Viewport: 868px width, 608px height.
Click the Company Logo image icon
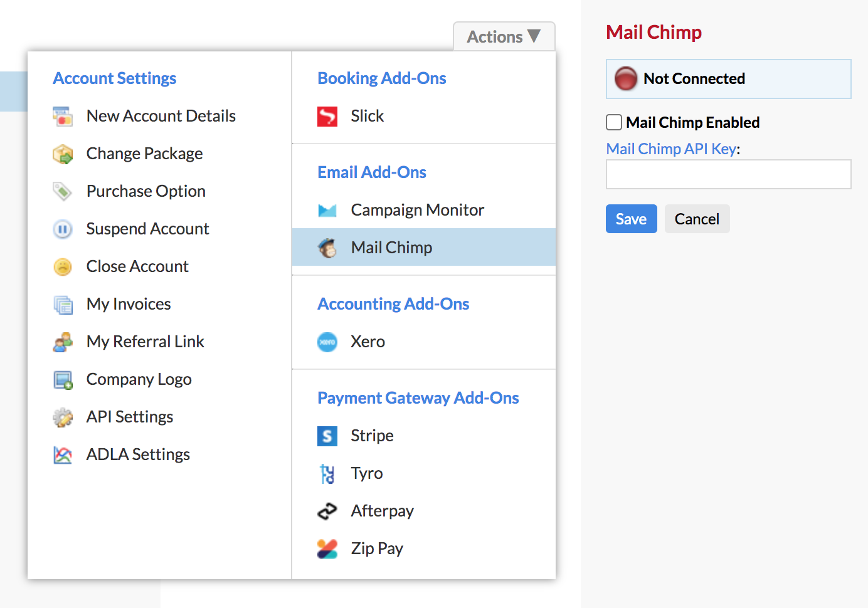[63, 379]
